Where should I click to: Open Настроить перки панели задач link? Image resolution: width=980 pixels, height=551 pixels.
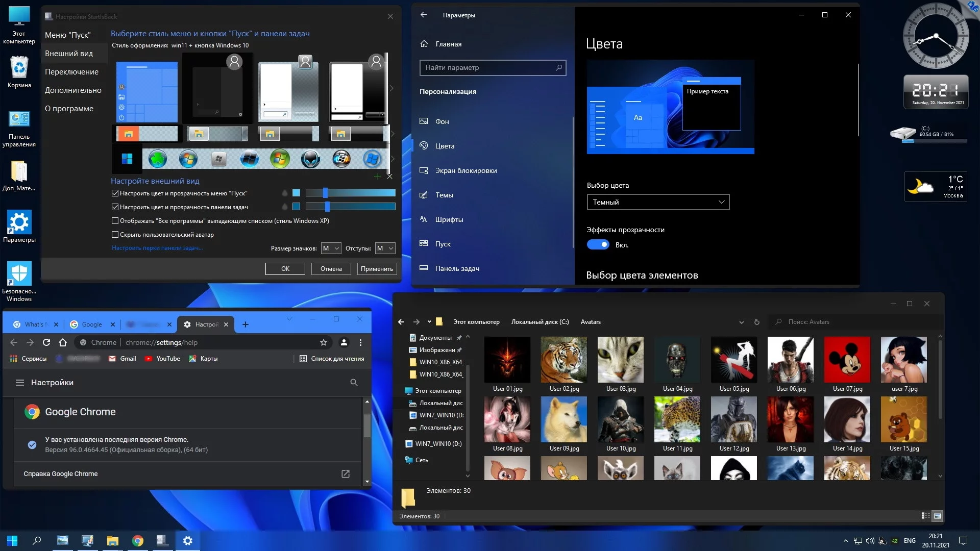click(x=157, y=248)
